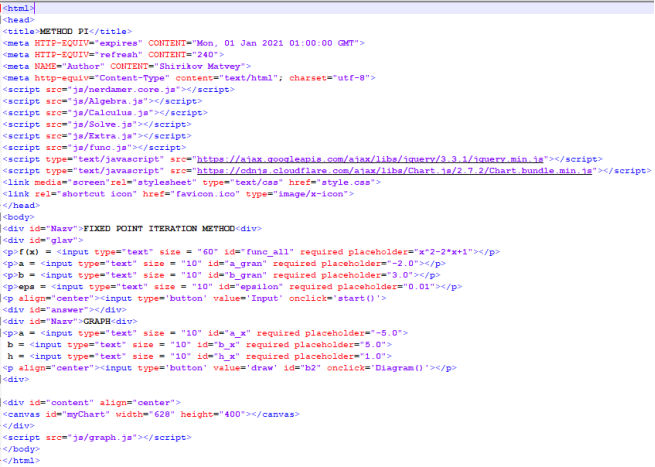Image resolution: width=655 pixels, height=467 pixels.
Task: Click the refresh CONTENT value "240"
Action: pos(205,55)
